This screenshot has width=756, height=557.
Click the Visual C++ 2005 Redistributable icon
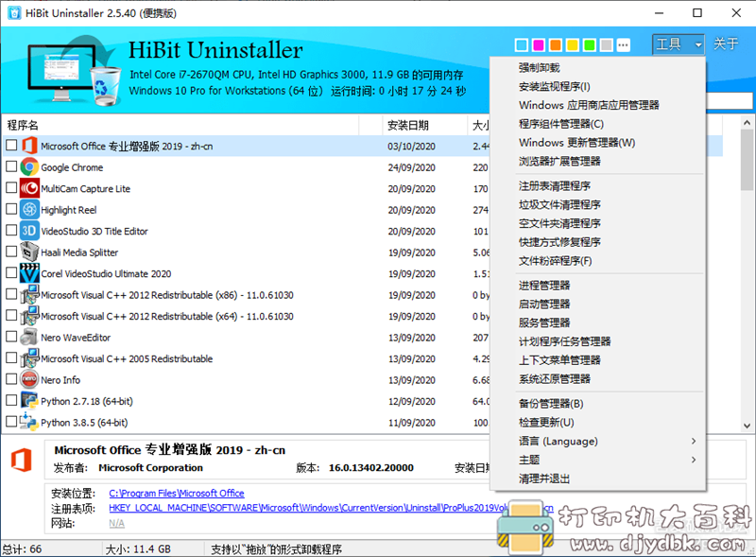pyautogui.click(x=29, y=358)
